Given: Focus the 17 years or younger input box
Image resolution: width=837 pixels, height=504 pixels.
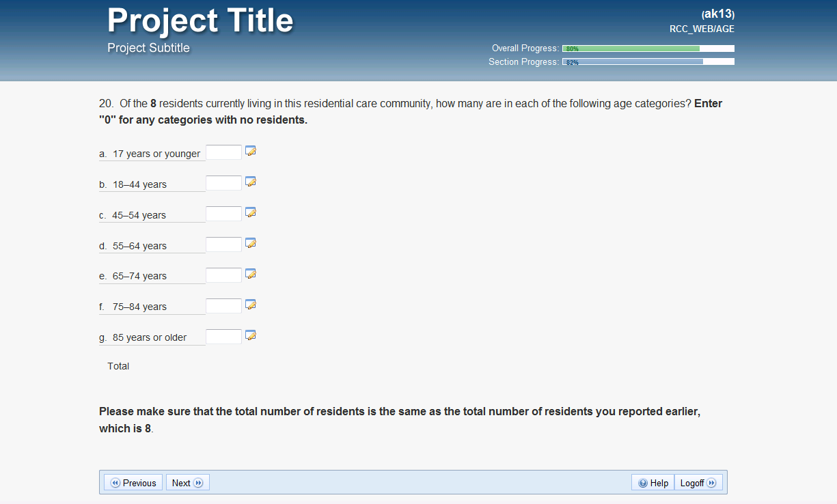Looking at the screenshot, I should pos(223,152).
